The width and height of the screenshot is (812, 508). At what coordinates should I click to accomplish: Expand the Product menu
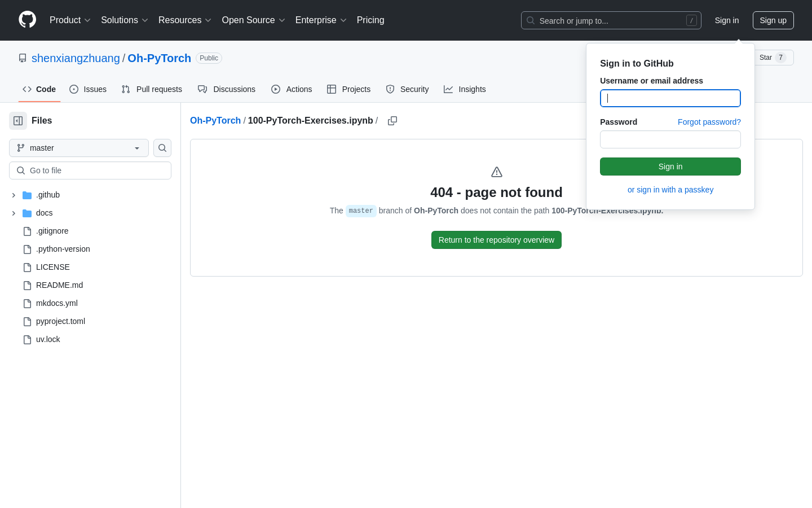tap(70, 20)
